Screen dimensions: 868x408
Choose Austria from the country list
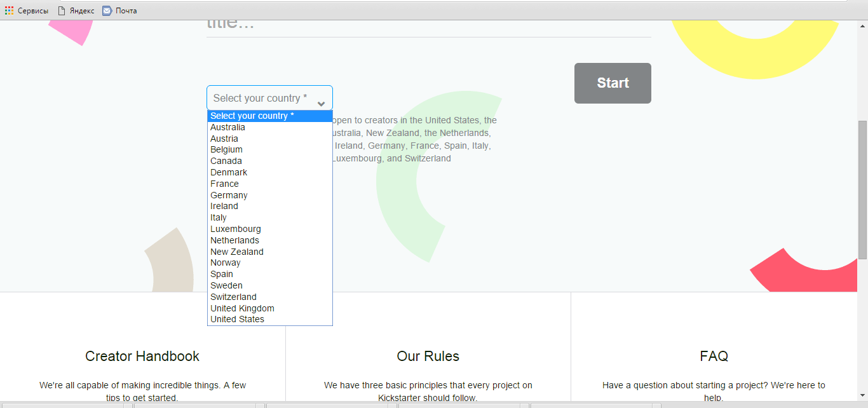(x=269, y=139)
